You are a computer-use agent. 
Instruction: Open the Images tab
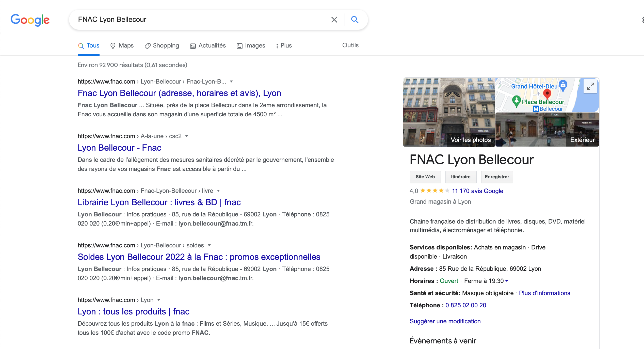[x=251, y=45]
